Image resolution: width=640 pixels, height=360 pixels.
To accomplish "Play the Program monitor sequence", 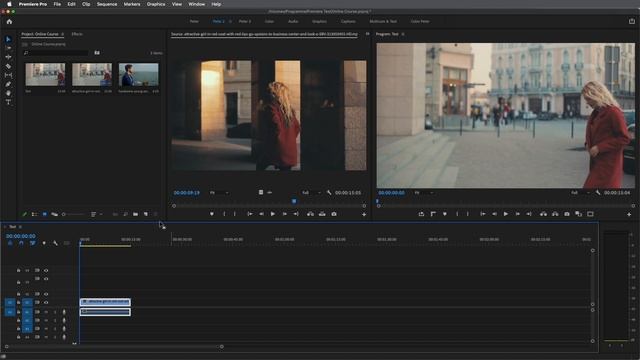I will (506, 214).
